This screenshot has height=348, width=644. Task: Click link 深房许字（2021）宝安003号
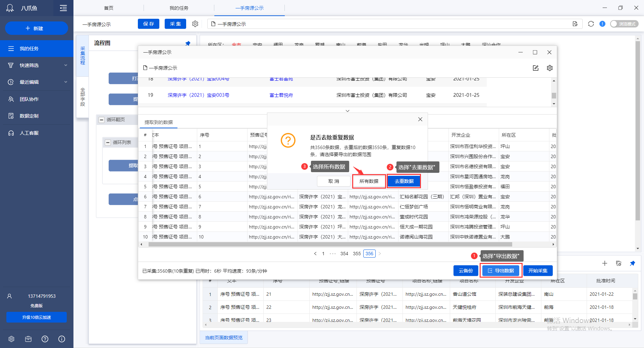(x=199, y=95)
